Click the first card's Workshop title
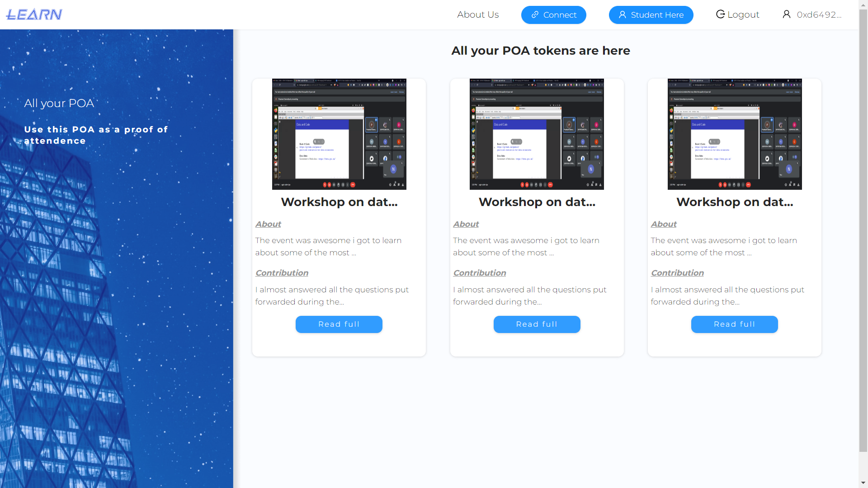Image resolution: width=868 pixels, height=488 pixels. [339, 202]
